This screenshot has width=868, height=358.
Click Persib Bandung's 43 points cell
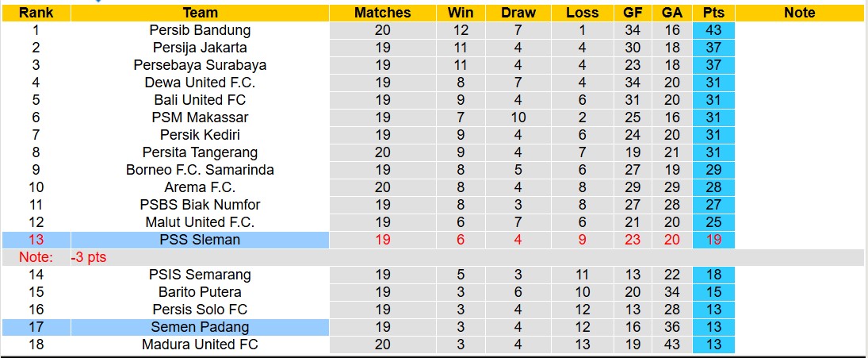[x=713, y=30]
